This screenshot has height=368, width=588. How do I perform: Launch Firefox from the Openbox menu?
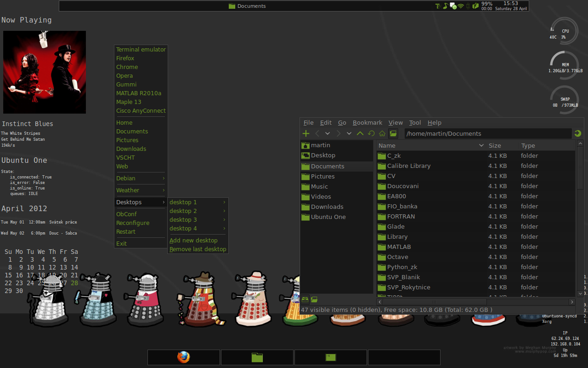tap(141, 58)
